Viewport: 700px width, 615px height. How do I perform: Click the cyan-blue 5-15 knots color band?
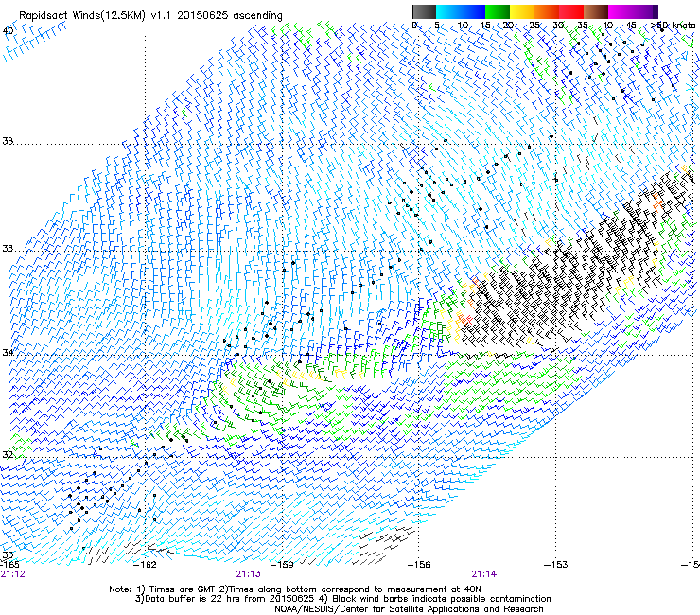coord(461,11)
